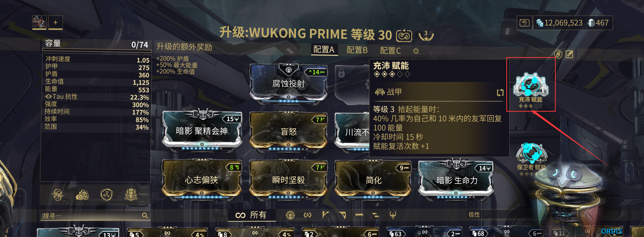Click the expand brackets icon in tooltip

tap(500, 92)
